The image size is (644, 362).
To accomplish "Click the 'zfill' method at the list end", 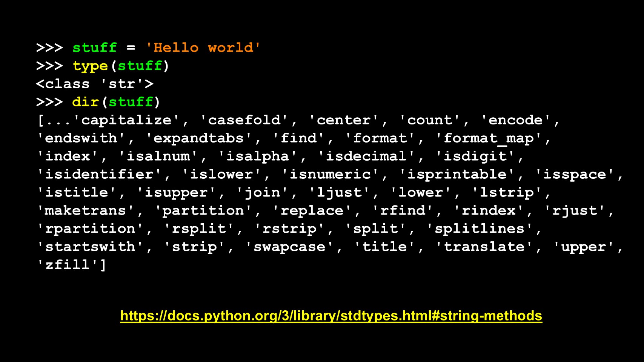I will point(68,265).
